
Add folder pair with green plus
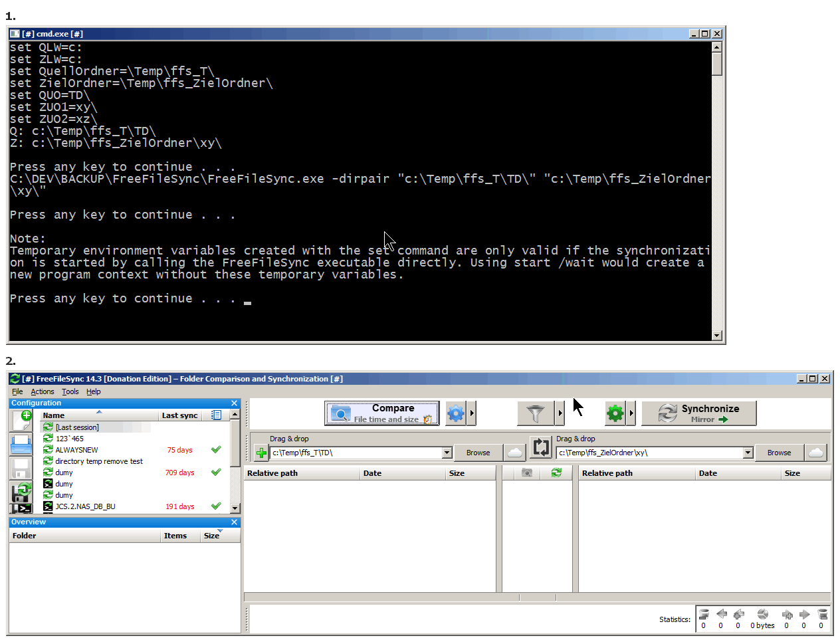(x=261, y=453)
